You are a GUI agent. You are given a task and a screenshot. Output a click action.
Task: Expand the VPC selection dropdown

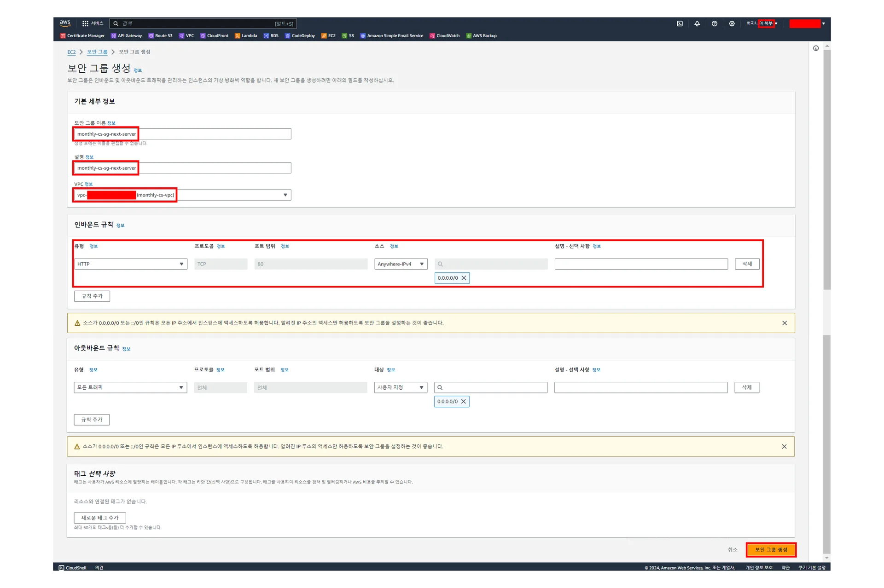285,195
